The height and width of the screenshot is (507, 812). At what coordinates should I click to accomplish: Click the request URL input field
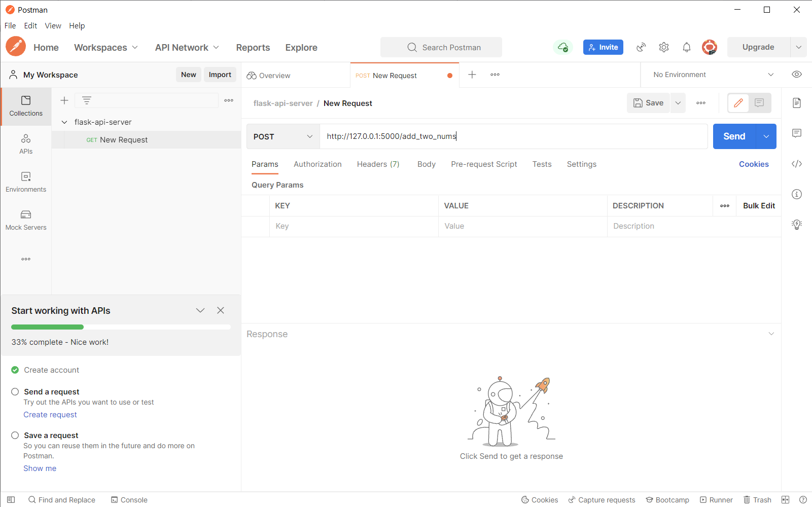point(513,136)
